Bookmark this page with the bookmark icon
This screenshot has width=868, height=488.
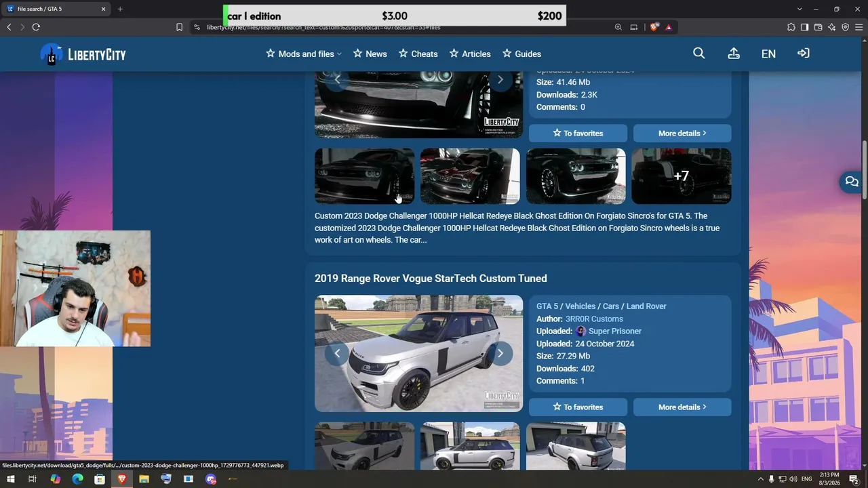[179, 27]
